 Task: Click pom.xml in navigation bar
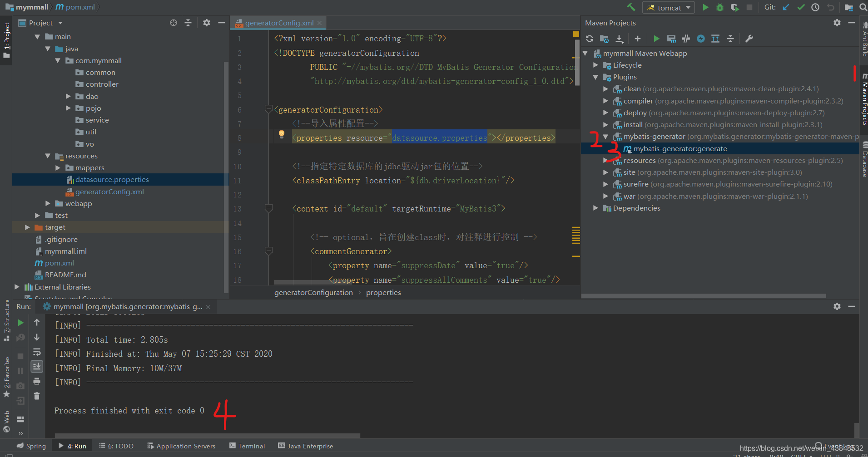[75, 7]
